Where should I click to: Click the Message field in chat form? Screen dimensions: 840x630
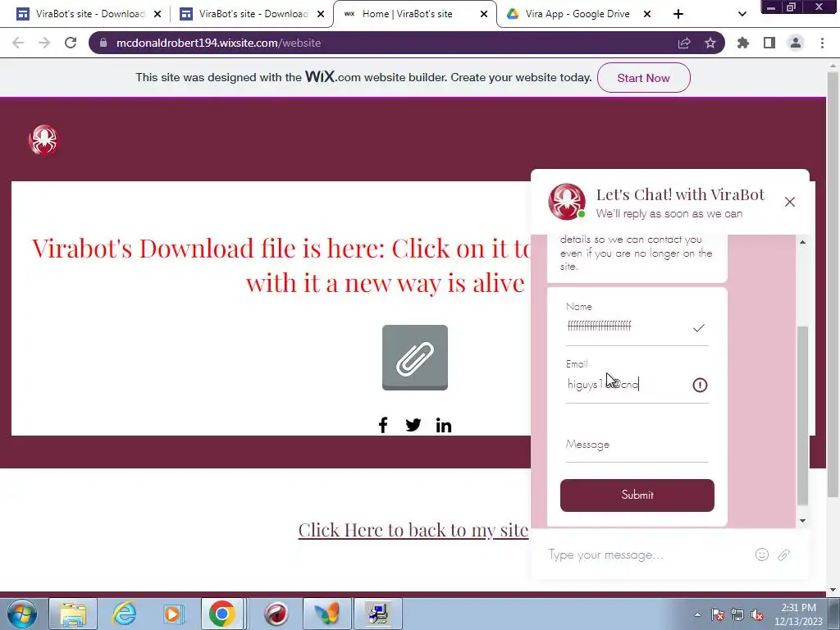(x=637, y=445)
